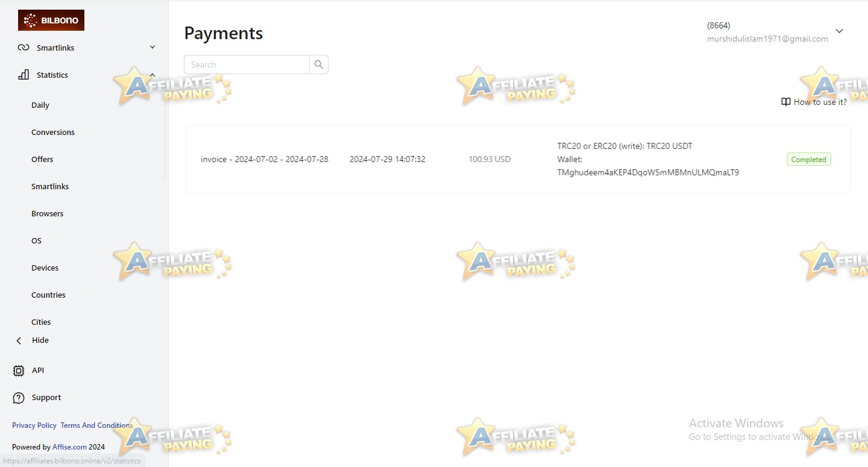Click the Hide sidebar label
The height and width of the screenshot is (467, 868).
(x=40, y=340)
